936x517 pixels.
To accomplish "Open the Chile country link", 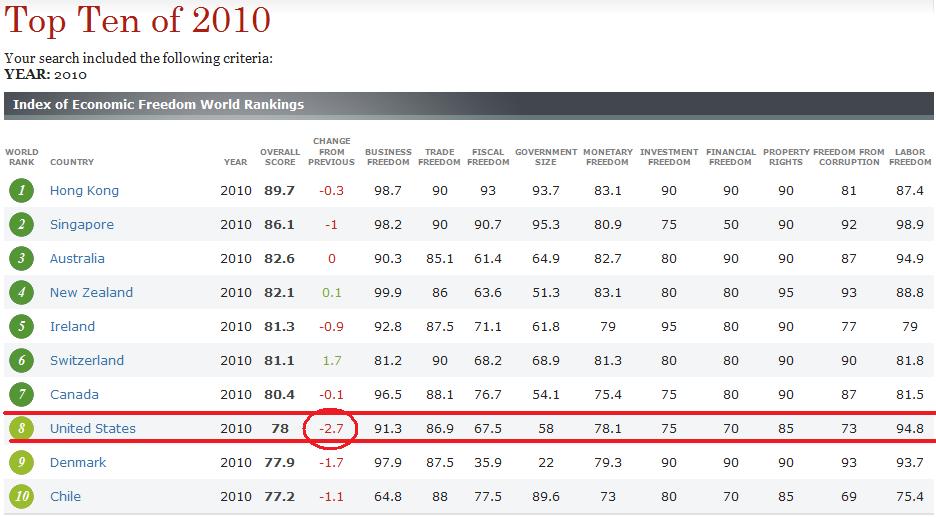I will tap(65, 497).
